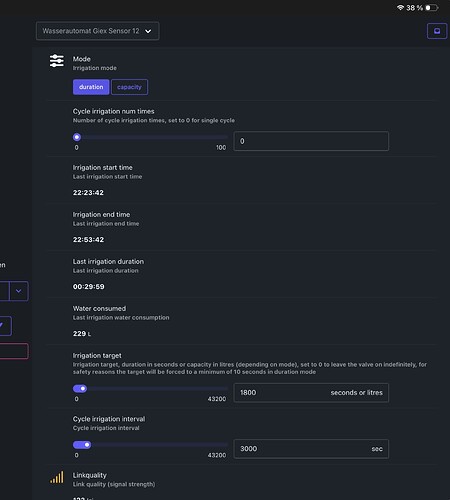The height and width of the screenshot is (500, 450).
Task: Open the Wasserautomat Giex Sensor 12 device dropdown
Action: pyautogui.click(x=97, y=31)
